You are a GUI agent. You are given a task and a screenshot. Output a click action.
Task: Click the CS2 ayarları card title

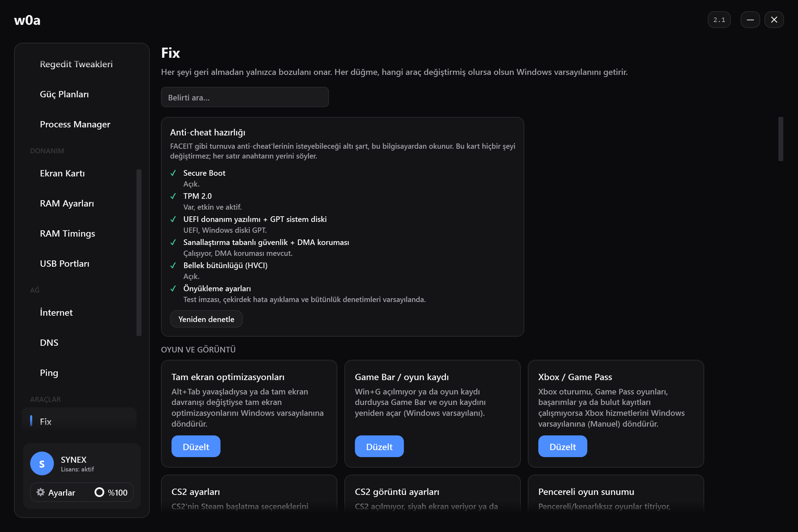click(196, 492)
